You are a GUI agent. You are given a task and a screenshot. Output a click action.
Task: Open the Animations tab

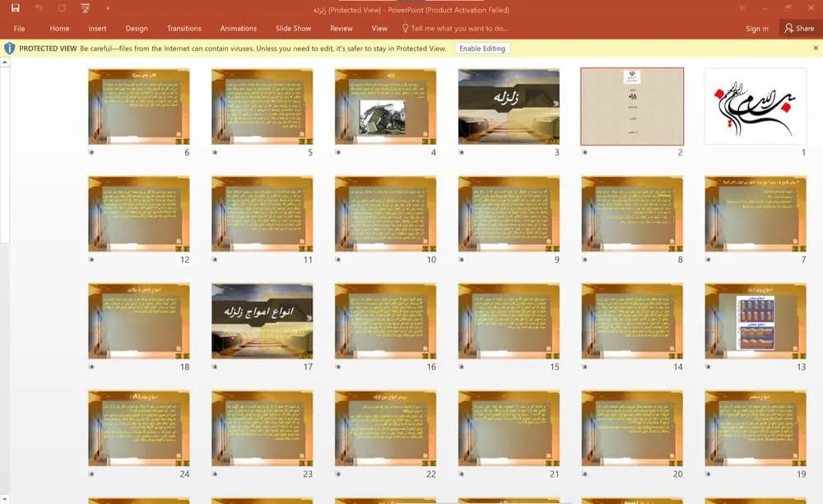pos(239,28)
